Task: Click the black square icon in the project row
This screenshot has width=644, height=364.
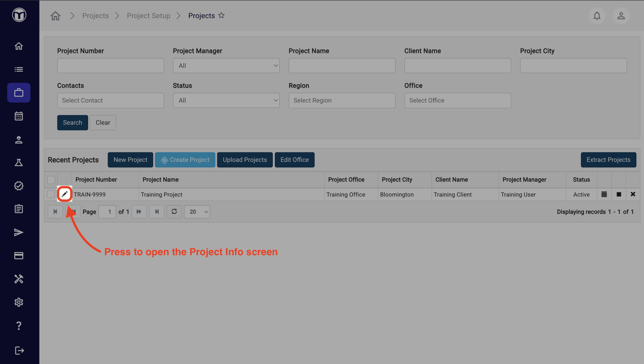Action: point(619,194)
